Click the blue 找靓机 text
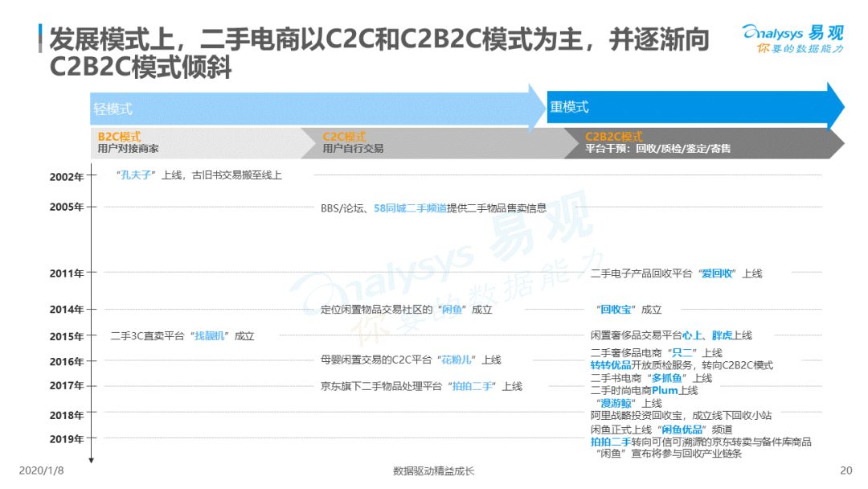Screen dimensions: 868x489 [x=210, y=336]
